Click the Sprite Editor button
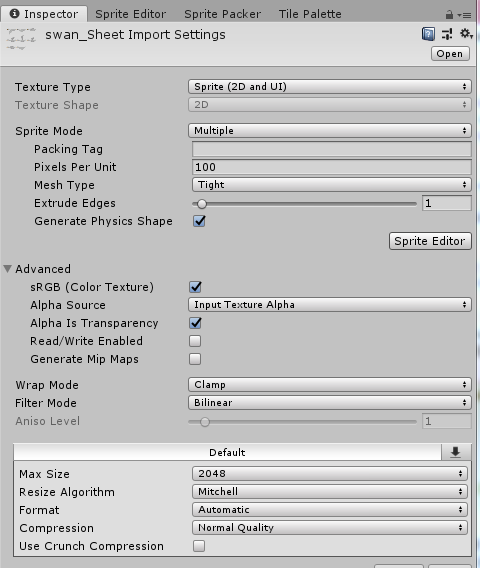The height and width of the screenshot is (568, 480). pyautogui.click(x=430, y=241)
